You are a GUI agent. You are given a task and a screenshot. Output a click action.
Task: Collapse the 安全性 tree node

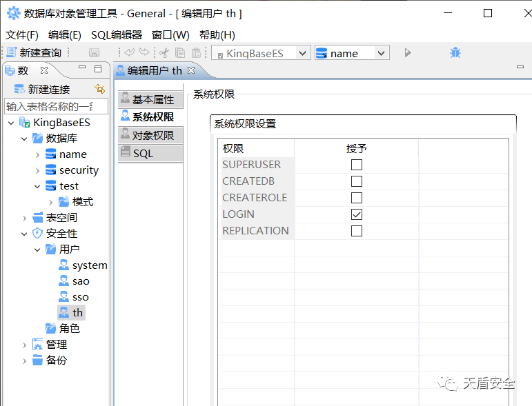(x=25, y=234)
